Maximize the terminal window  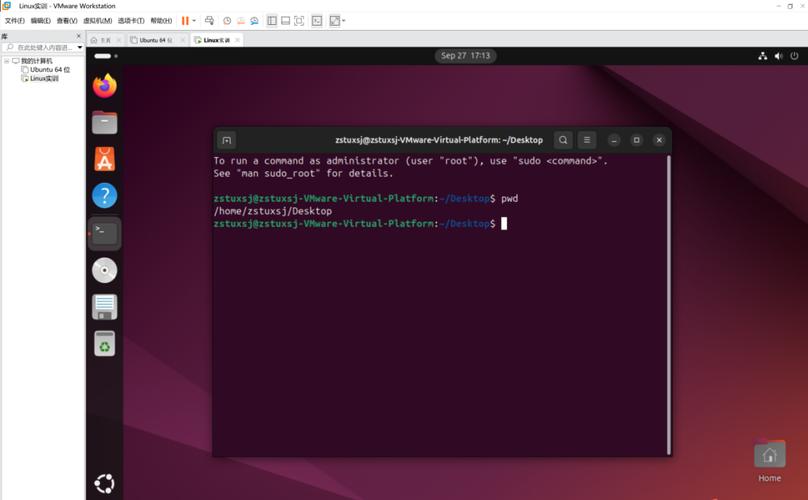tap(636, 140)
